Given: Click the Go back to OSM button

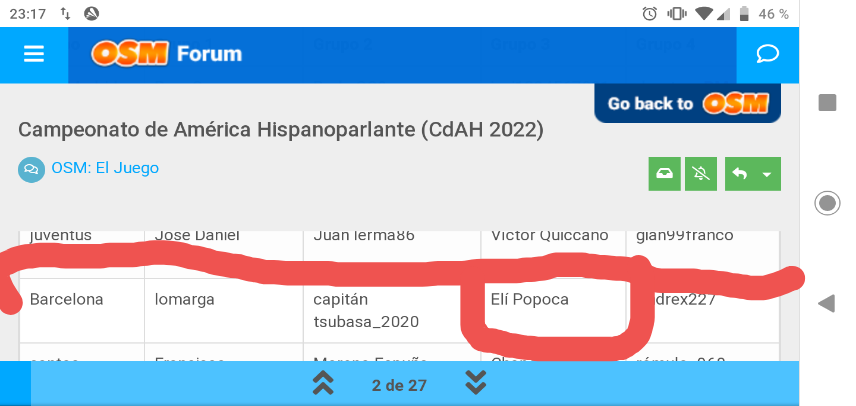Looking at the screenshot, I should (687, 103).
